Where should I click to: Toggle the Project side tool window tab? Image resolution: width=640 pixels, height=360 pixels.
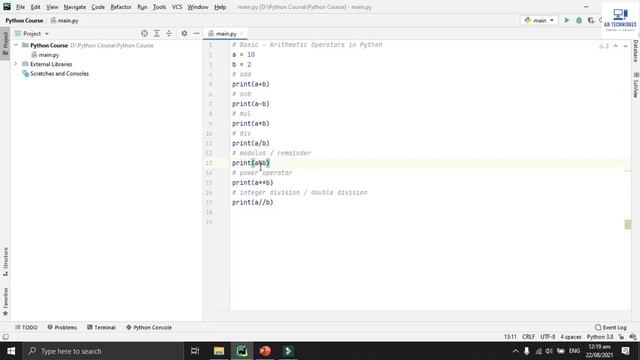tap(5, 43)
